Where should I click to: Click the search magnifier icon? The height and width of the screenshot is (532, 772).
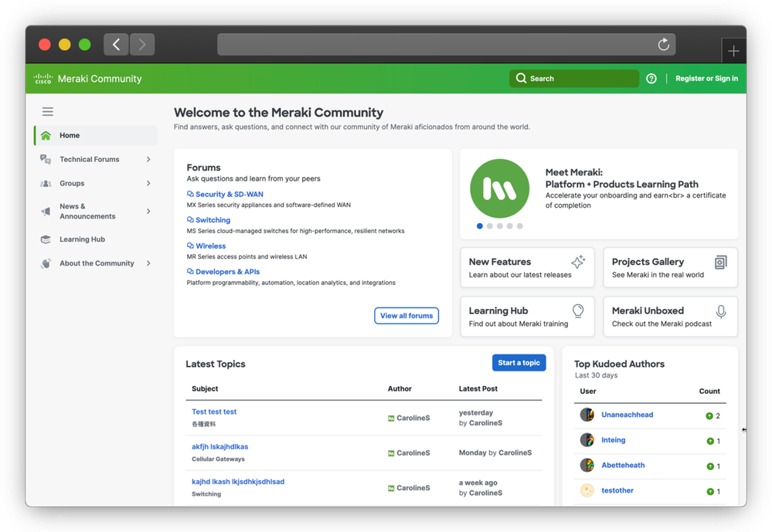pyautogui.click(x=522, y=78)
